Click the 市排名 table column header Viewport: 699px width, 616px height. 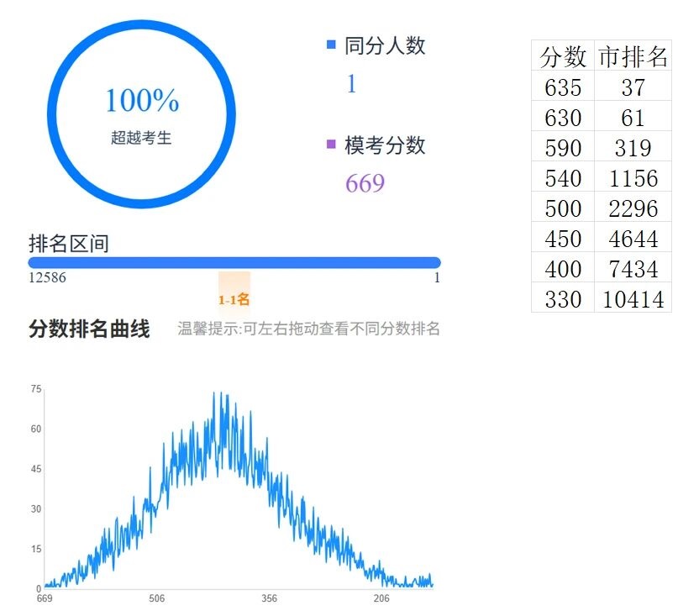coord(633,56)
